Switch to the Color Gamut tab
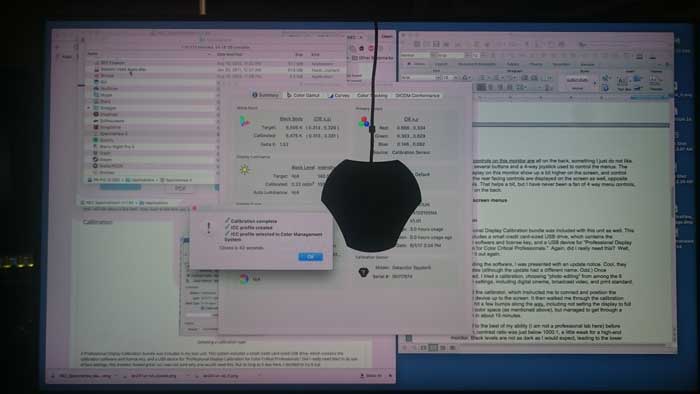Viewport: 700px width, 394px height. coord(304,95)
